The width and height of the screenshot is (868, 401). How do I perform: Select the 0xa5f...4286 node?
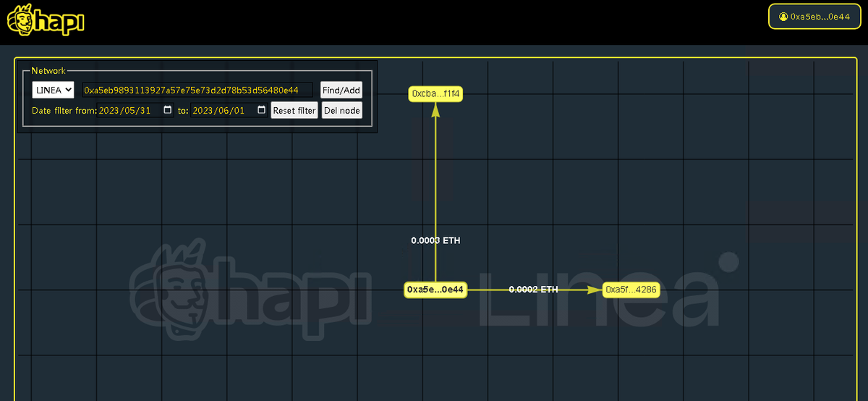coord(631,290)
